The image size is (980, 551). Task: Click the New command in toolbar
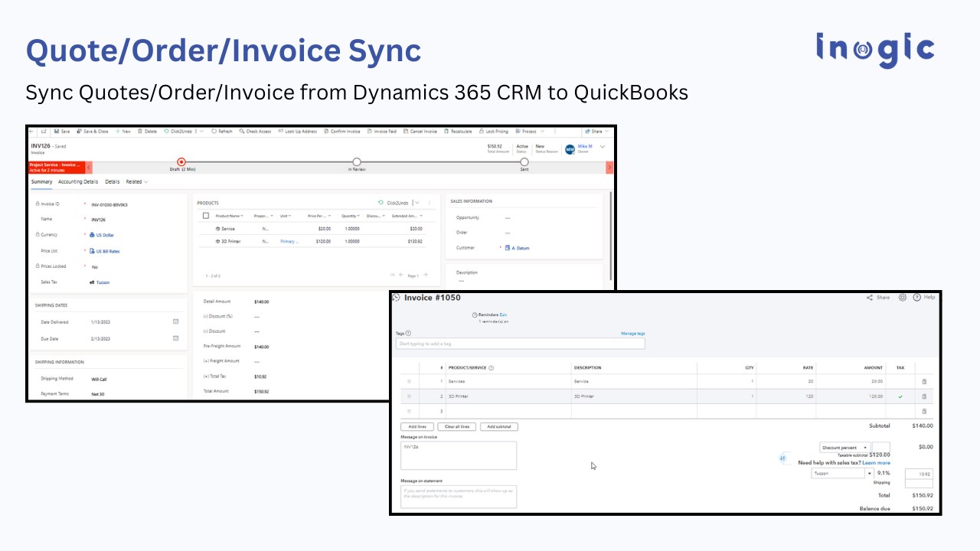tap(122, 131)
